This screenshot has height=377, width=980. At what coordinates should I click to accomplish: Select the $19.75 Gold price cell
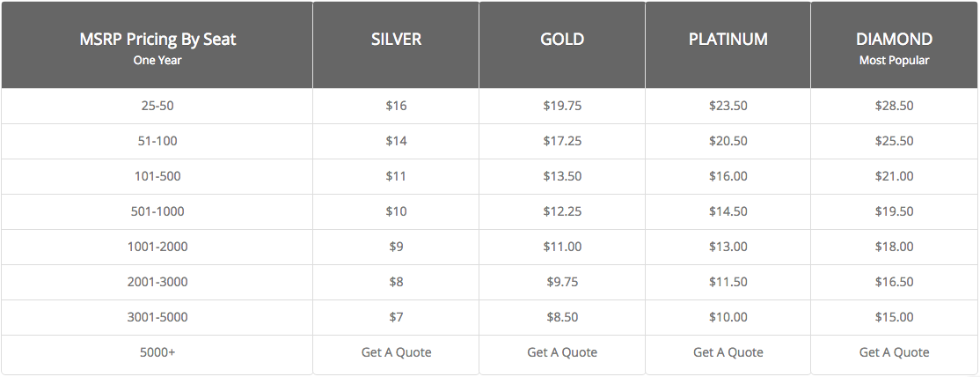point(562,106)
